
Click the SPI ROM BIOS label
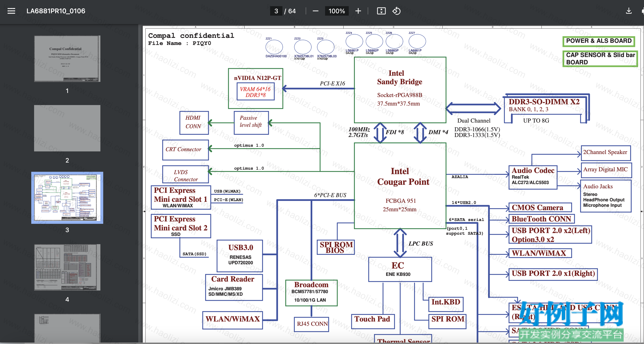[x=336, y=247]
